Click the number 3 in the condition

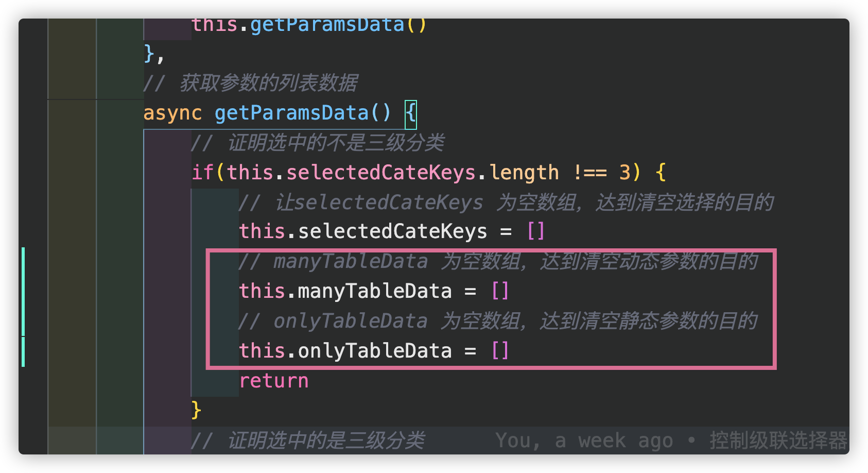(x=624, y=173)
